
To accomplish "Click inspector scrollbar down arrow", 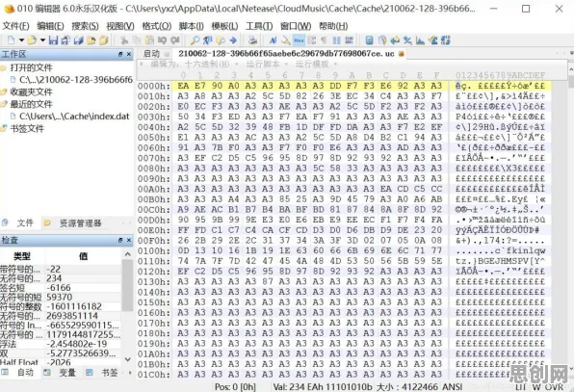I will point(127,359).
